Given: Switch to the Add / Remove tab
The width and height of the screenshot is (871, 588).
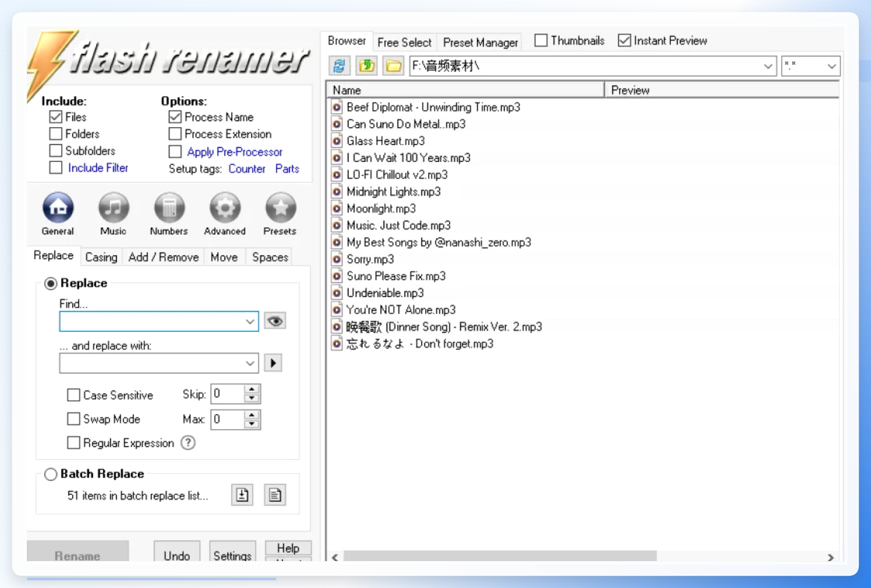Looking at the screenshot, I should click(x=164, y=257).
